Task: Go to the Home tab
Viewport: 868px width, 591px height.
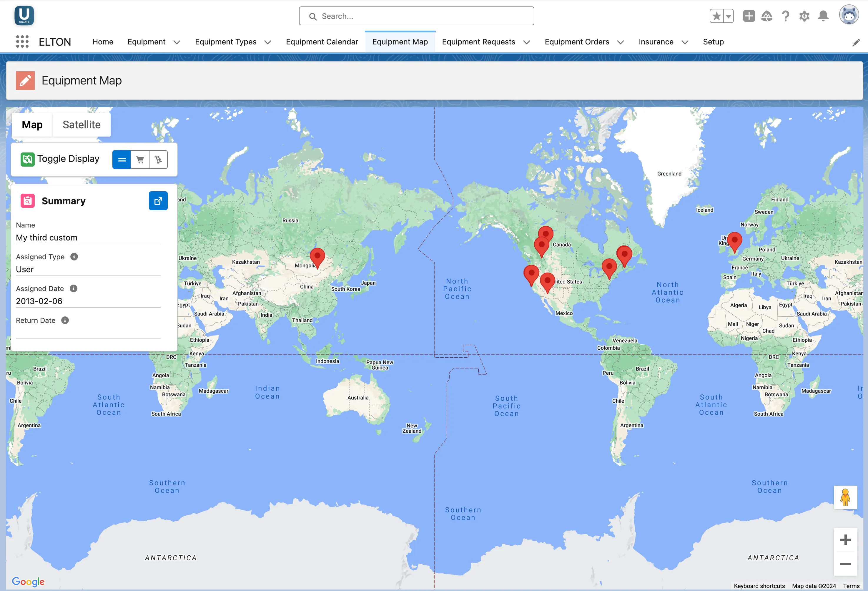Action: click(x=103, y=42)
